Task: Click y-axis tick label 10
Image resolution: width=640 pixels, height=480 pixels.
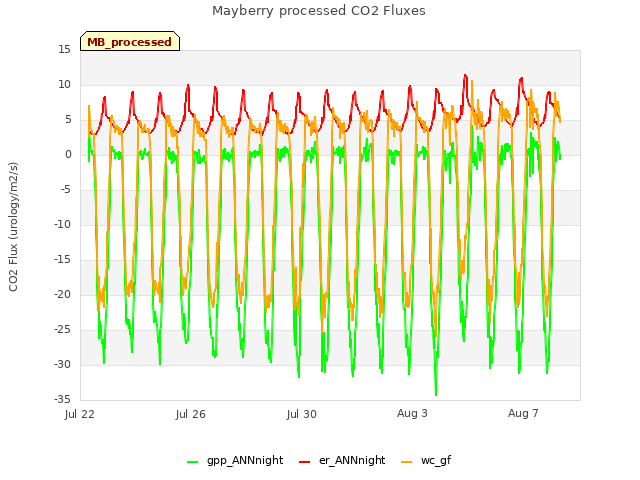Action: (x=64, y=84)
